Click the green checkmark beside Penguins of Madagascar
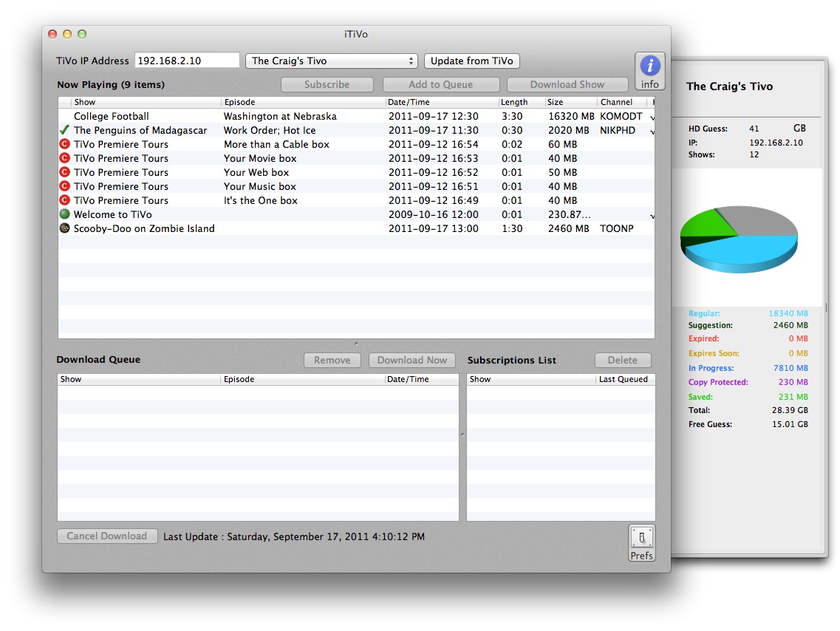 (x=64, y=130)
